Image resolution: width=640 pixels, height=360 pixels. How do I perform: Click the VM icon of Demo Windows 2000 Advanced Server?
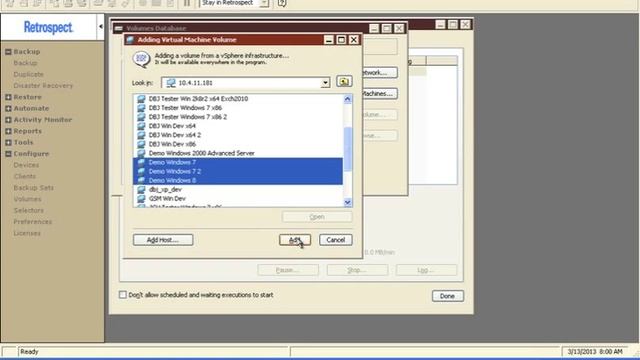141,153
